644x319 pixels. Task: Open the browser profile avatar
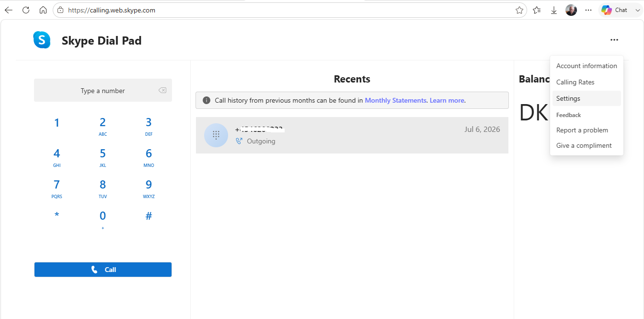point(571,10)
